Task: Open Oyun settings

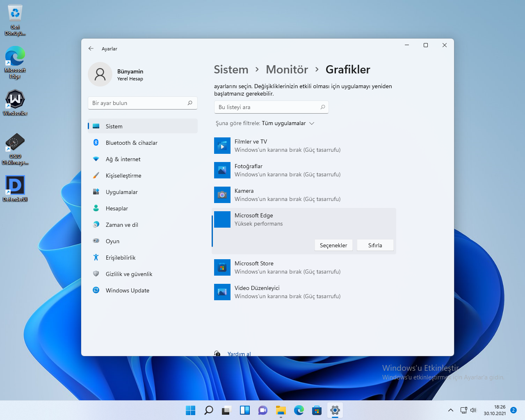Action: [143, 241]
